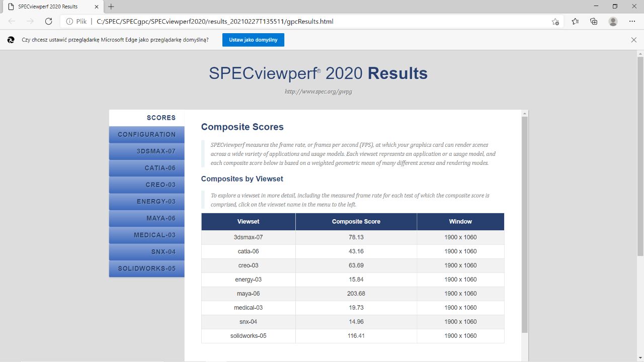Open the user profile avatar

pyautogui.click(x=613, y=21)
